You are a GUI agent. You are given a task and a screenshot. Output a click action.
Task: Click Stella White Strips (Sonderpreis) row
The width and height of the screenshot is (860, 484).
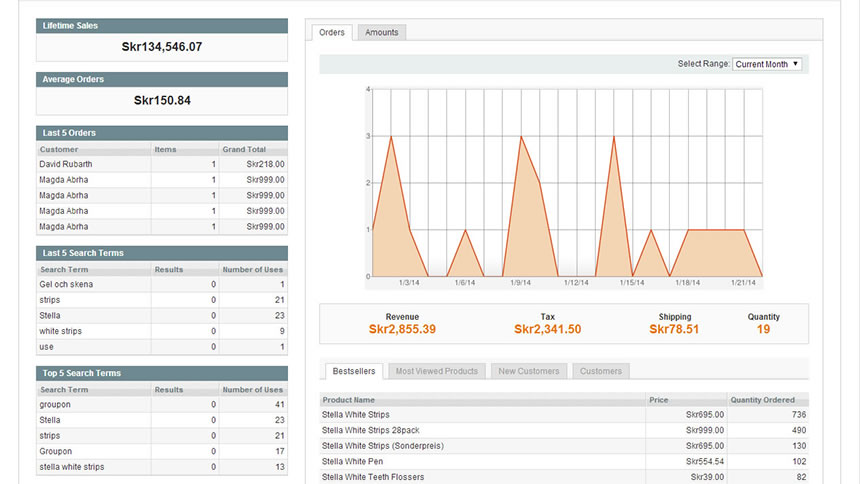[x=382, y=446]
